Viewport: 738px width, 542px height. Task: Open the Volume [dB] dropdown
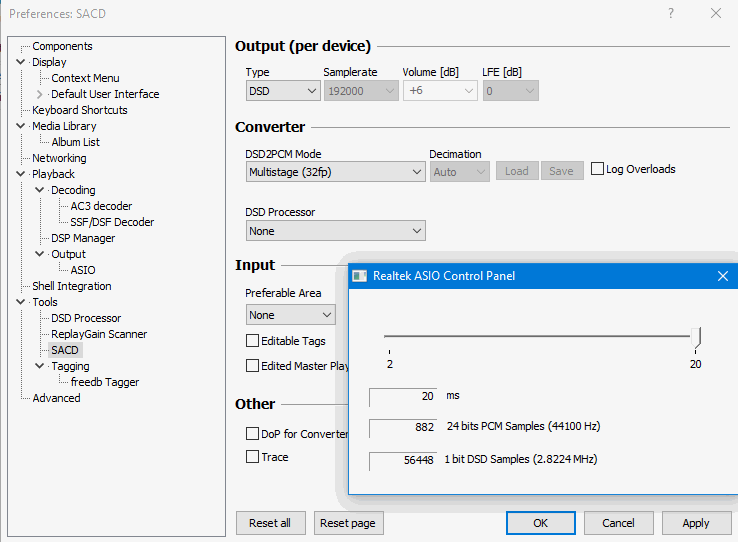440,91
